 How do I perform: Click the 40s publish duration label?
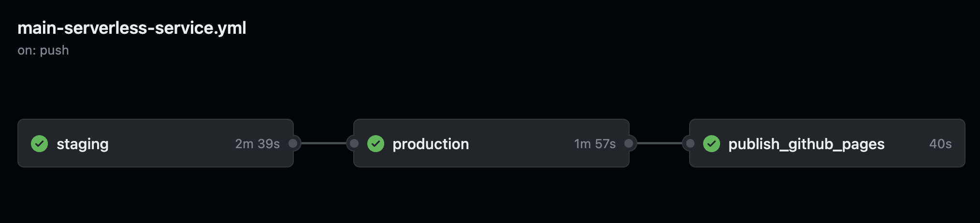tap(940, 144)
